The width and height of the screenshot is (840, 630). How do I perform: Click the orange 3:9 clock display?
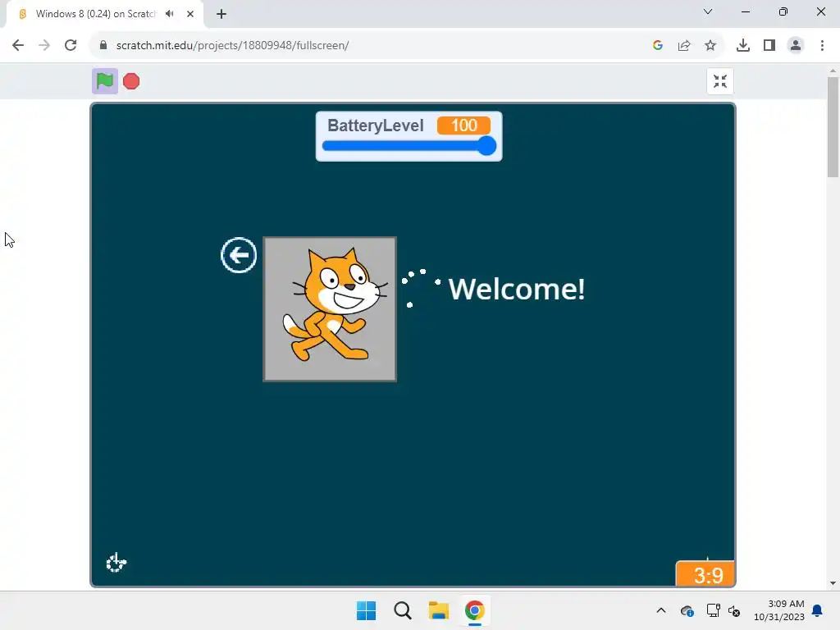coord(705,574)
